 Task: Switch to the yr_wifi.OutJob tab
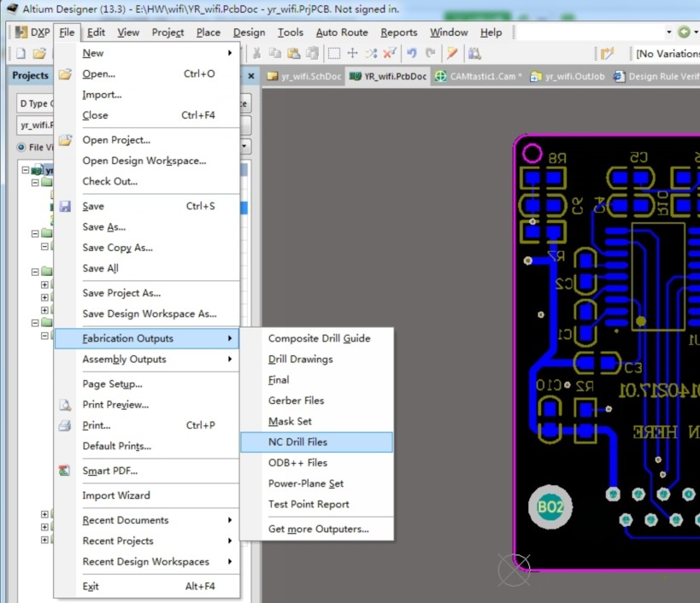pyautogui.click(x=568, y=76)
